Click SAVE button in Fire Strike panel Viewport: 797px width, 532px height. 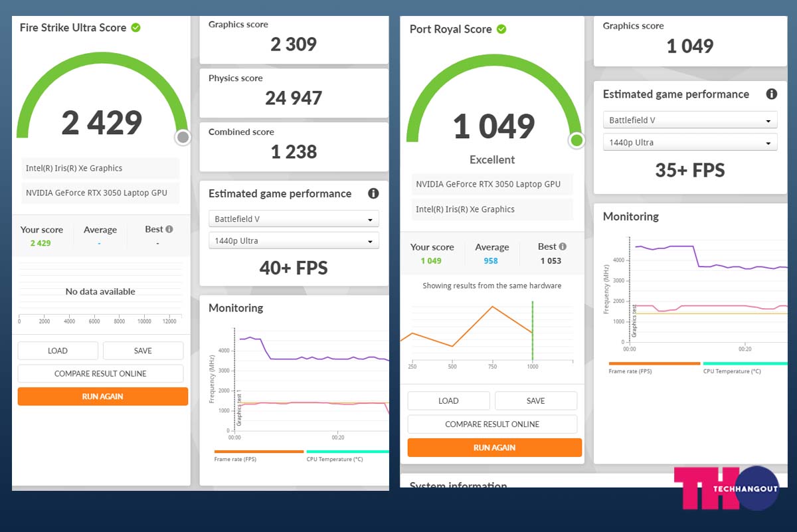(143, 351)
